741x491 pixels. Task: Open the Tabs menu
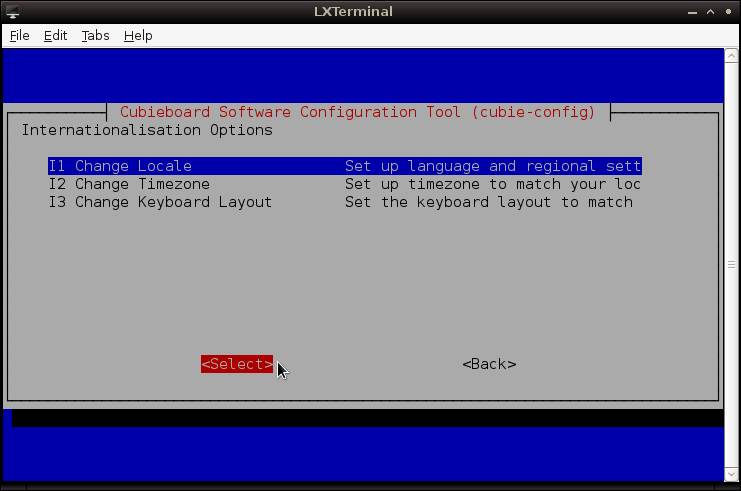tap(95, 35)
